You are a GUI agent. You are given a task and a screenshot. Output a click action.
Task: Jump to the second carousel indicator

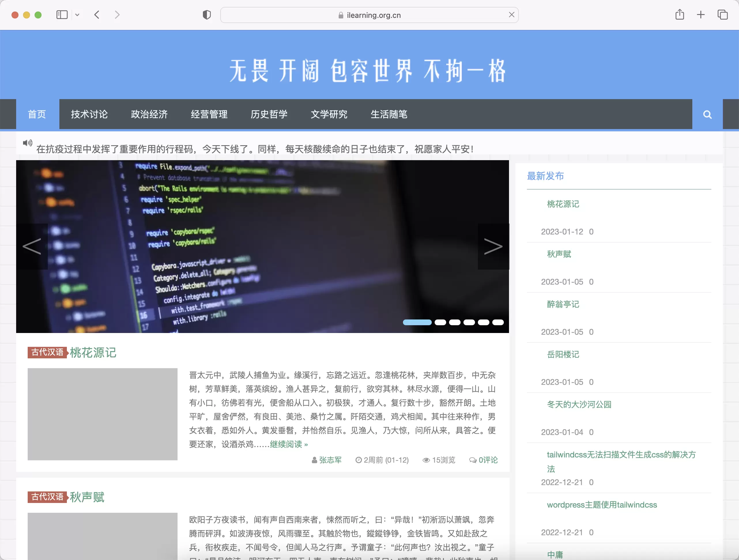pyautogui.click(x=440, y=322)
